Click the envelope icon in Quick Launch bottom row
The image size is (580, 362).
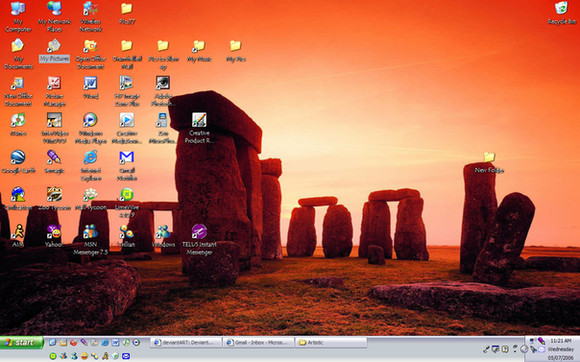coord(126,356)
